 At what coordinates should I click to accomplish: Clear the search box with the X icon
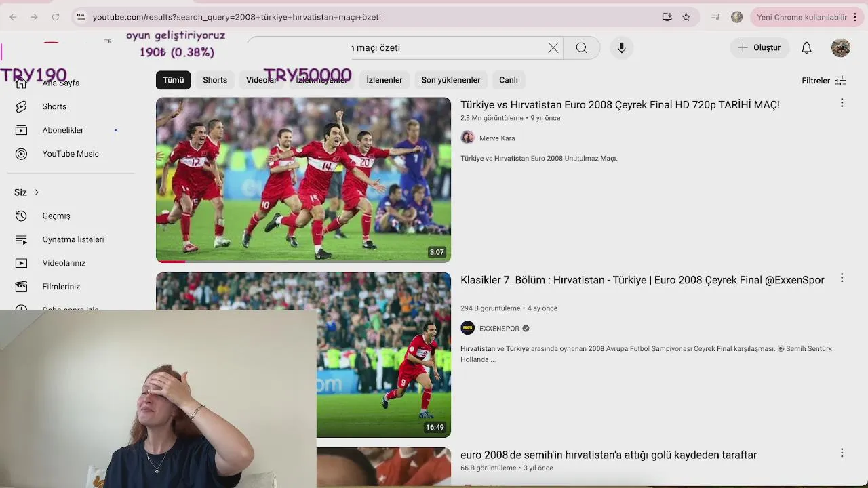pos(553,47)
